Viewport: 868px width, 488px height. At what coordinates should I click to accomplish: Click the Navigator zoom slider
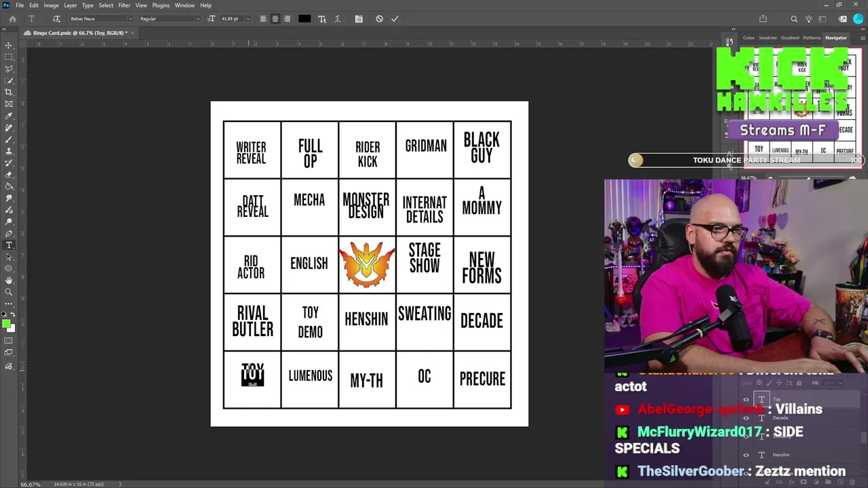coord(808,178)
